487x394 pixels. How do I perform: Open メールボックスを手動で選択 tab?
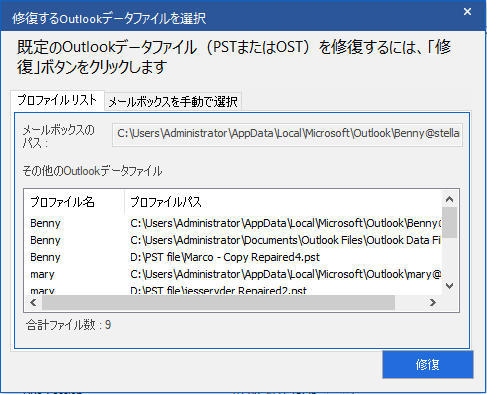173,101
